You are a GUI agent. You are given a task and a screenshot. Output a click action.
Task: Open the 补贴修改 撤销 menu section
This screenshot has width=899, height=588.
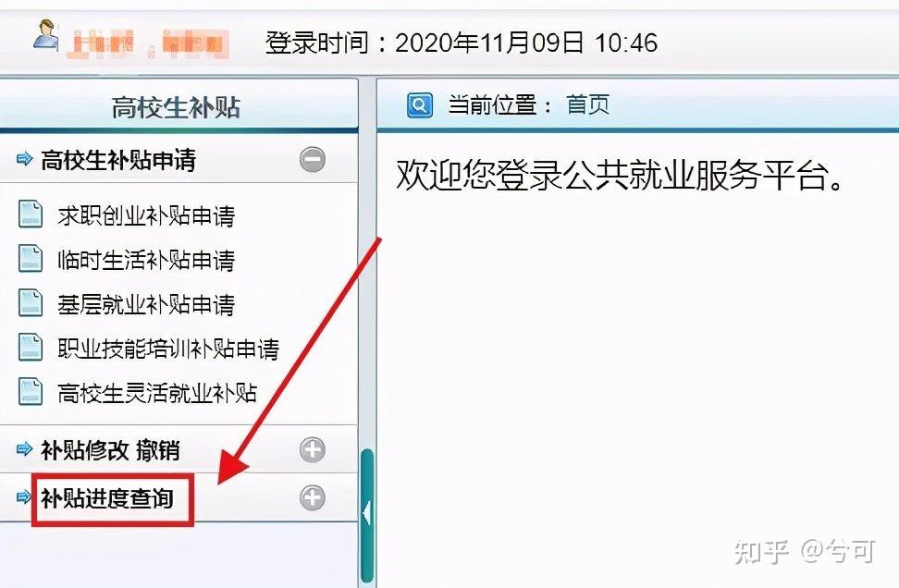tap(110, 450)
